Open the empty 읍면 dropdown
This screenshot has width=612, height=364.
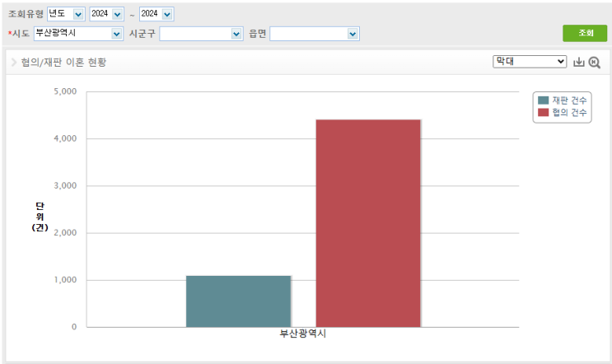click(315, 34)
